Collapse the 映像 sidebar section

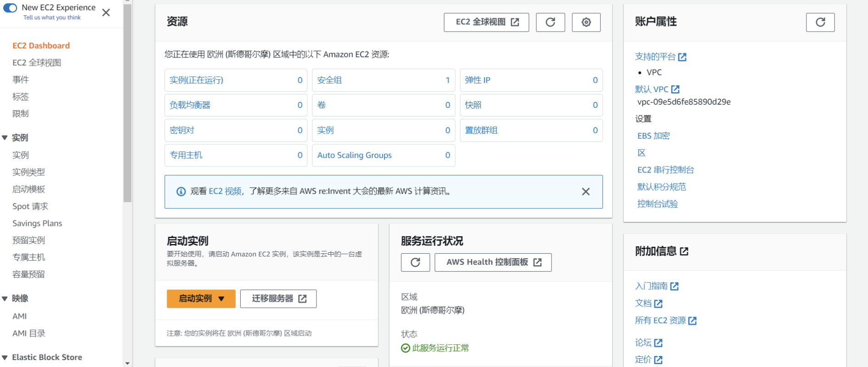[x=5, y=299]
